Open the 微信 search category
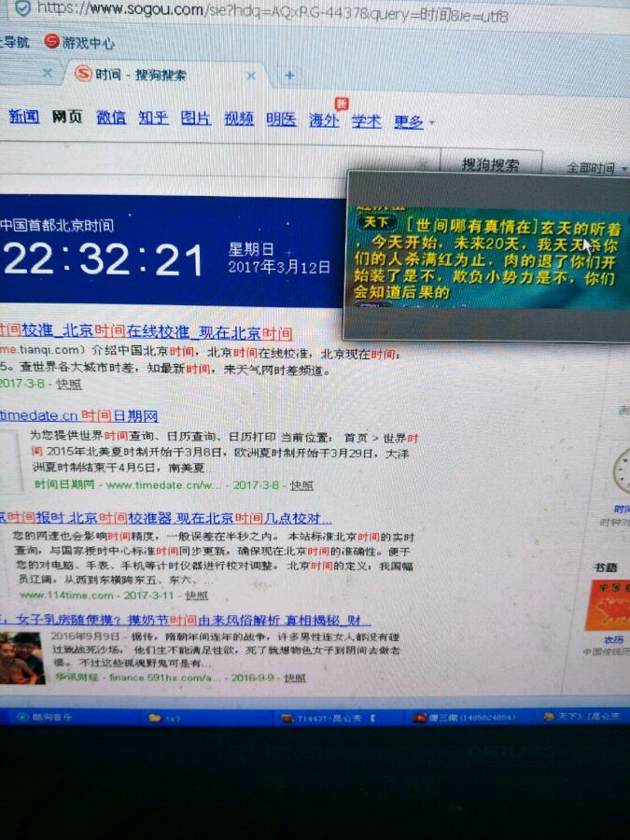This screenshot has width=630, height=840. click(x=111, y=117)
